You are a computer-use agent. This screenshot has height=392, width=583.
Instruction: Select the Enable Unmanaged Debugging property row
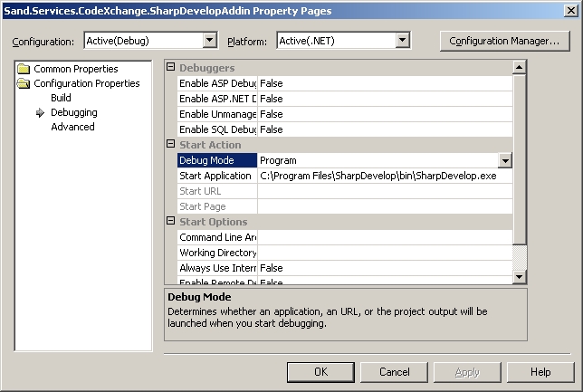click(345, 114)
